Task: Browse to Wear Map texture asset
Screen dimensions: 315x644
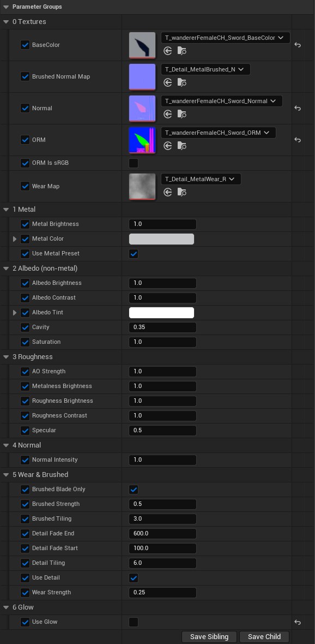Action: pos(181,192)
